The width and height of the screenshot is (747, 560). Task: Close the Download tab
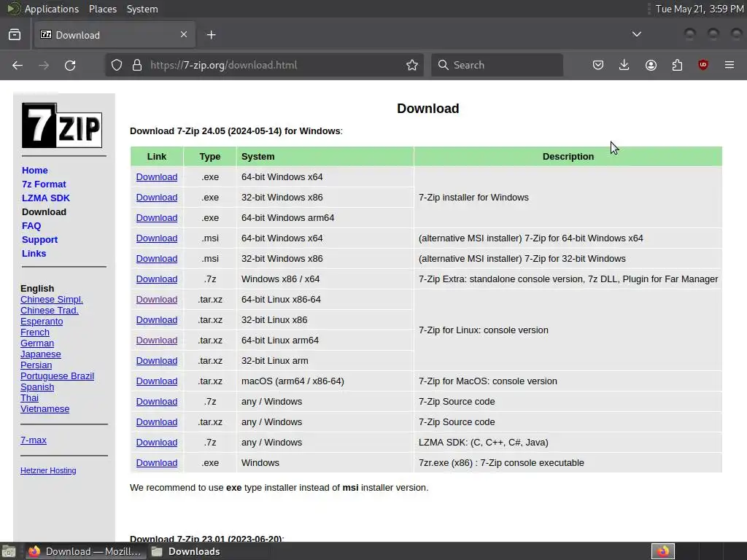coord(184,34)
